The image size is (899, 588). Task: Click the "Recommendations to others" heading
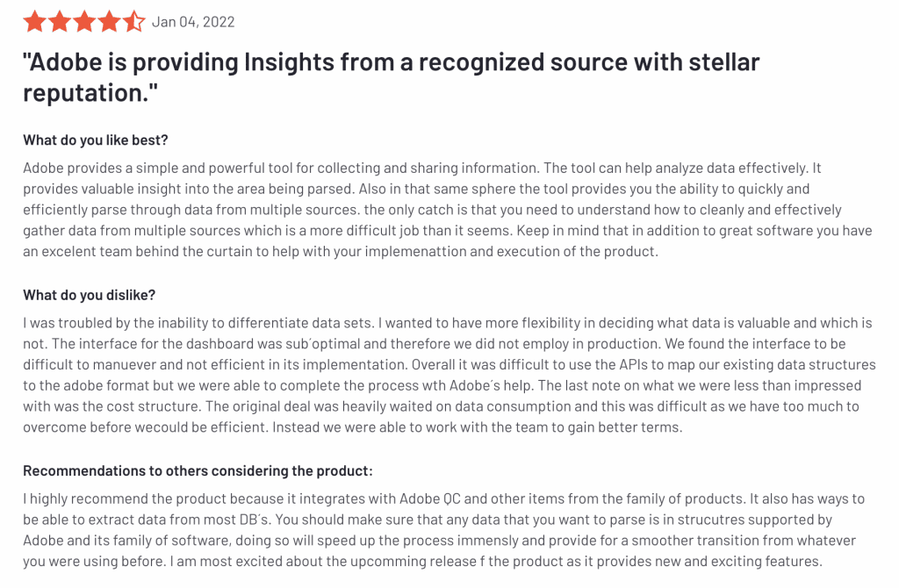click(x=198, y=470)
